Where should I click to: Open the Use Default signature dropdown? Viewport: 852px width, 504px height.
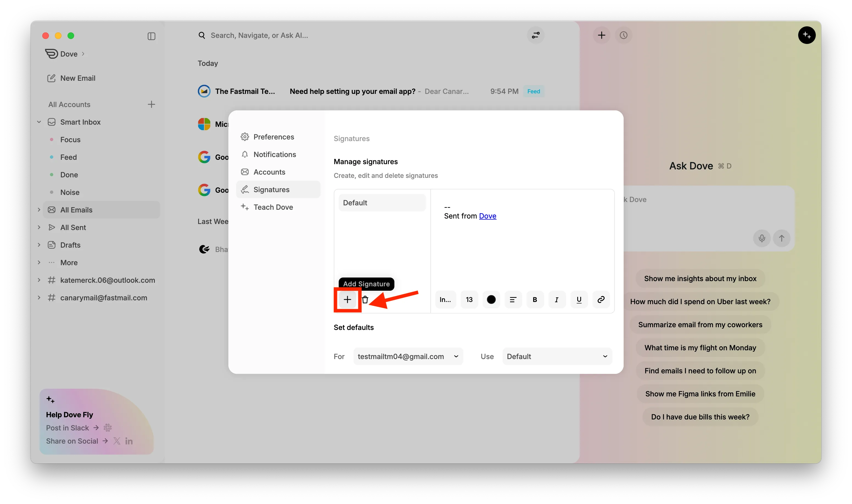click(557, 356)
